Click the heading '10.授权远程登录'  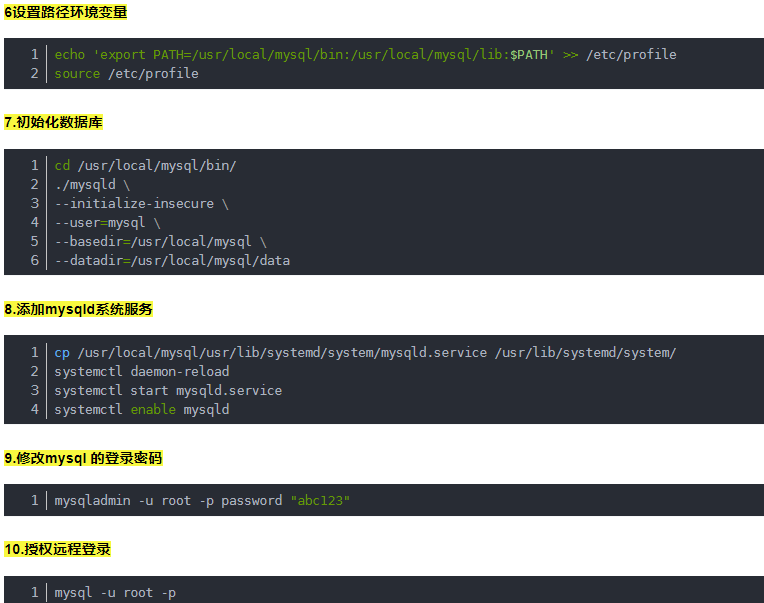click(57, 549)
